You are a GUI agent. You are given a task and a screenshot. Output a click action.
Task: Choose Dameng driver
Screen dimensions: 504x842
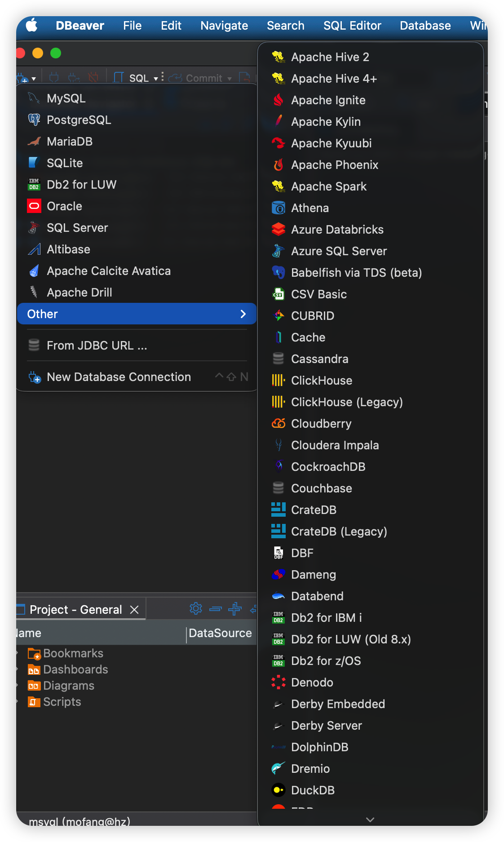[371, 575]
